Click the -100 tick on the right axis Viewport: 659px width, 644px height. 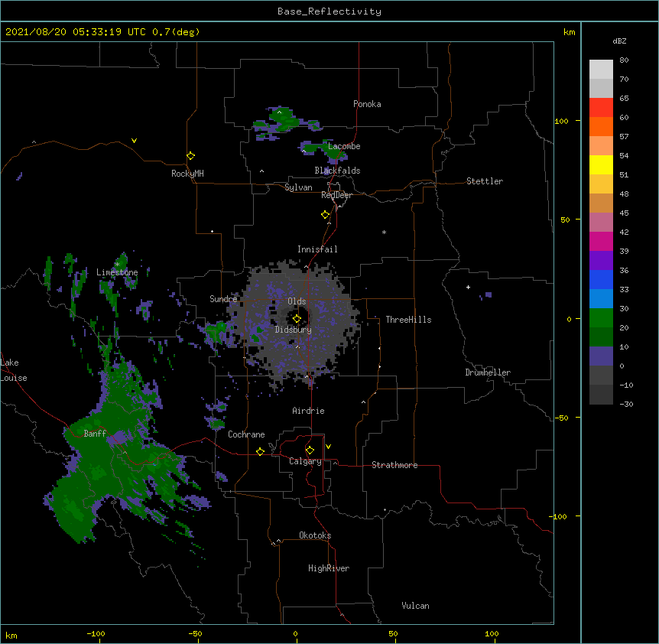(x=559, y=516)
